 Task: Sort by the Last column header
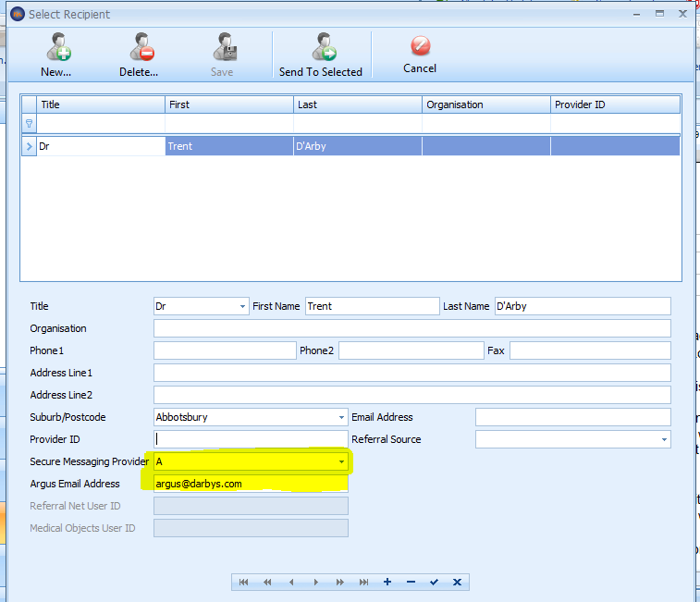pyautogui.click(x=358, y=104)
